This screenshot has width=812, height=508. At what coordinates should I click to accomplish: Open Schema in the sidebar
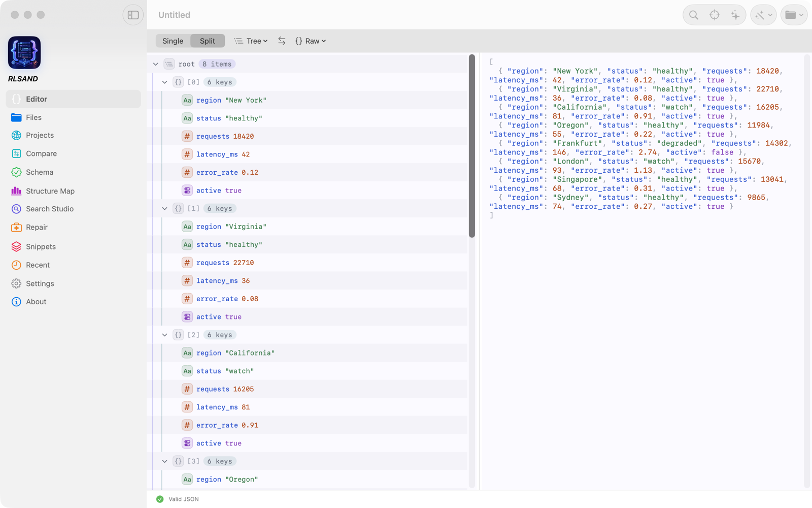coord(74,172)
